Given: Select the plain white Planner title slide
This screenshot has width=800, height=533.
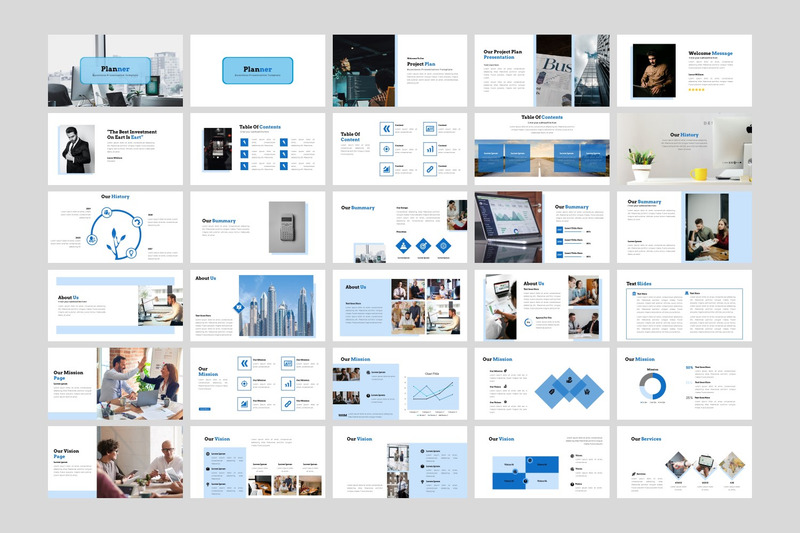Looking at the screenshot, I should [257, 71].
